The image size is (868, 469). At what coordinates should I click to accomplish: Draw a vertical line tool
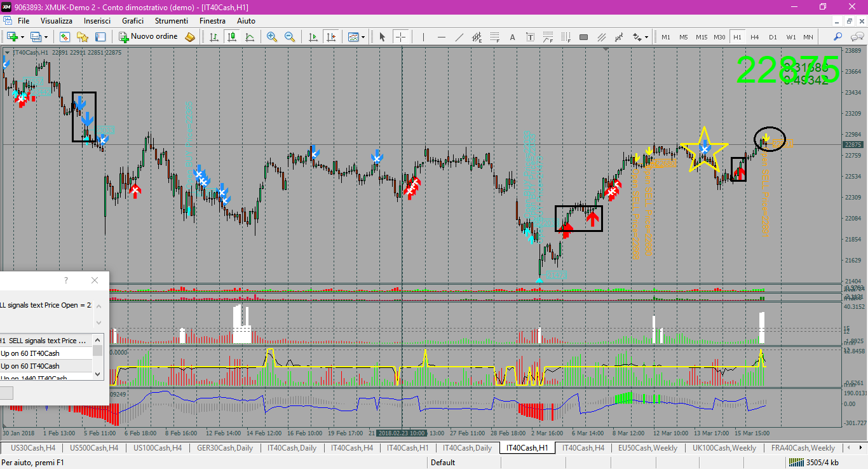423,37
